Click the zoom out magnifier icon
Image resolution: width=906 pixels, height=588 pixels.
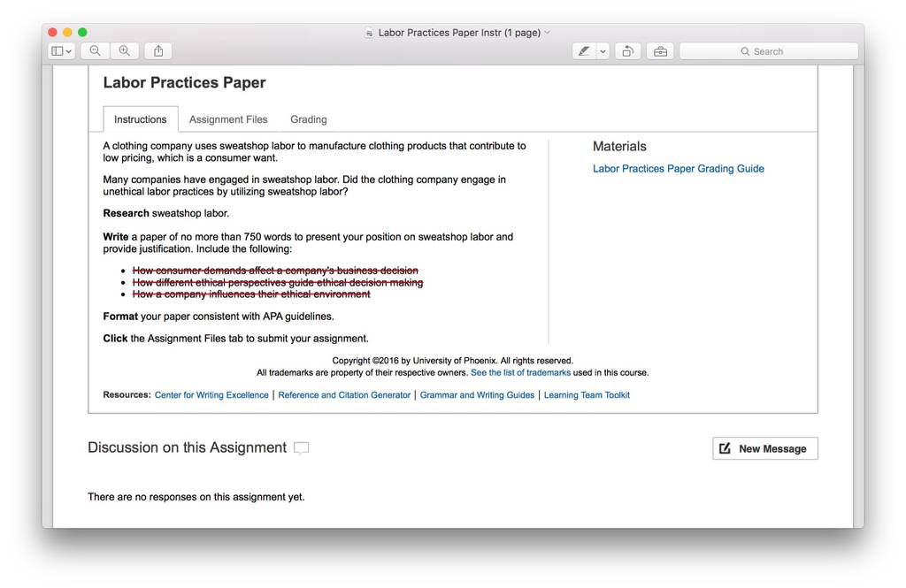click(96, 51)
